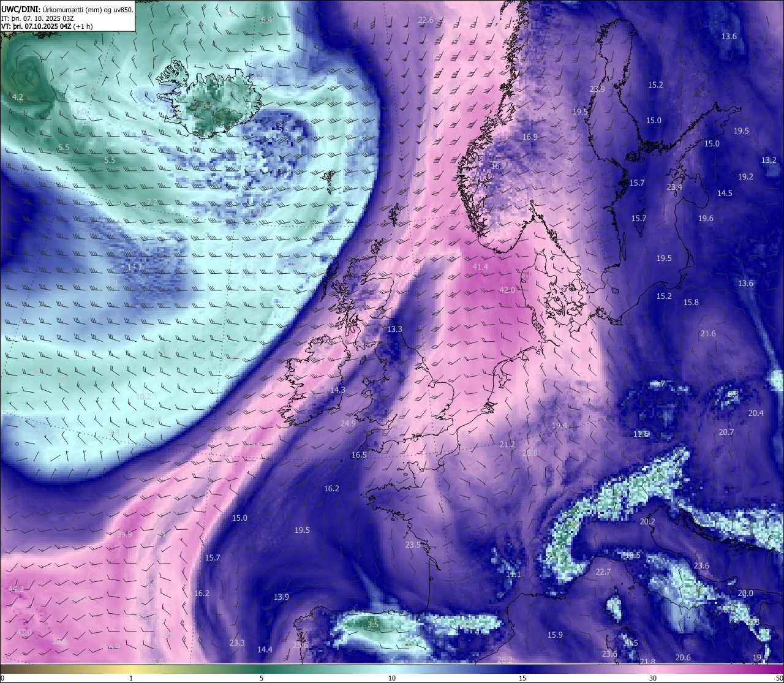This screenshot has height=683, width=784.
Task: Click the 14.4 value near the Portuguese coast
Action: pos(265,649)
